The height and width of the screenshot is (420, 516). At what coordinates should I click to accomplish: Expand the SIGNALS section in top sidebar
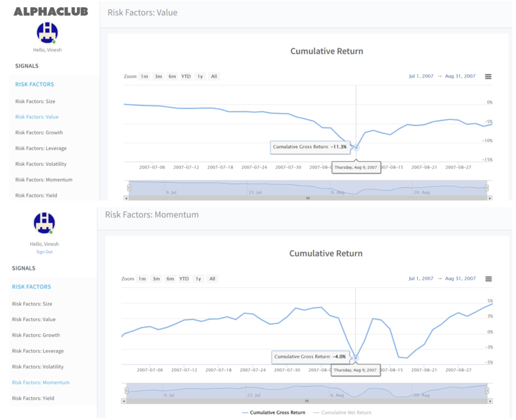27,66
